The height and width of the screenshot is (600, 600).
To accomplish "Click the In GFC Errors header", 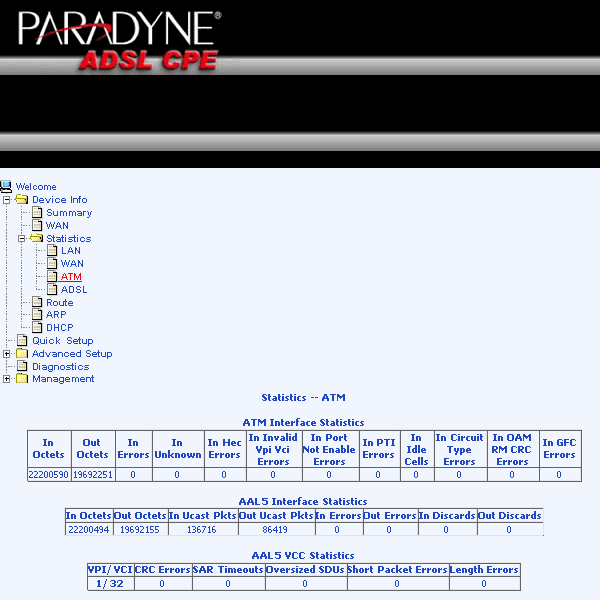I will click(559, 448).
